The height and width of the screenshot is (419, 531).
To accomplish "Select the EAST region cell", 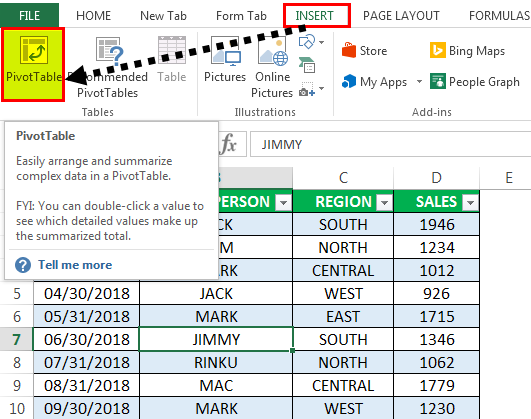I will pos(343,316).
